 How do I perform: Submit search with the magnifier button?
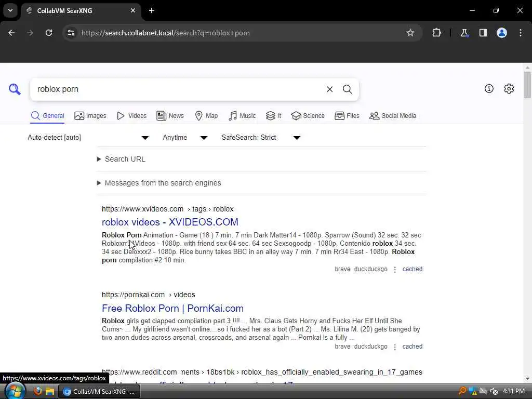(x=347, y=89)
